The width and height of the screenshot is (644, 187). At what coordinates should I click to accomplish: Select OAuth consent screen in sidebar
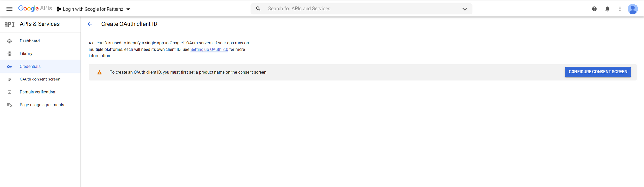[40, 79]
